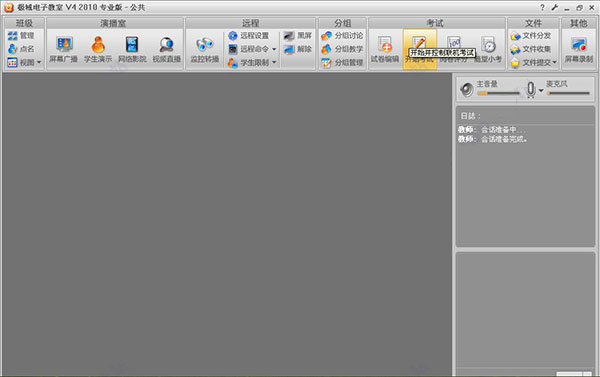Open help via the question mark icon
Viewport: 600px width, 377px height.
(542, 7)
